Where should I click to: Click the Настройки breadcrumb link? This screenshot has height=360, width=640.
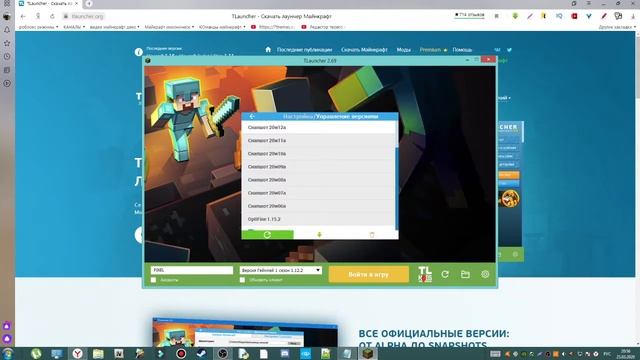[298, 116]
